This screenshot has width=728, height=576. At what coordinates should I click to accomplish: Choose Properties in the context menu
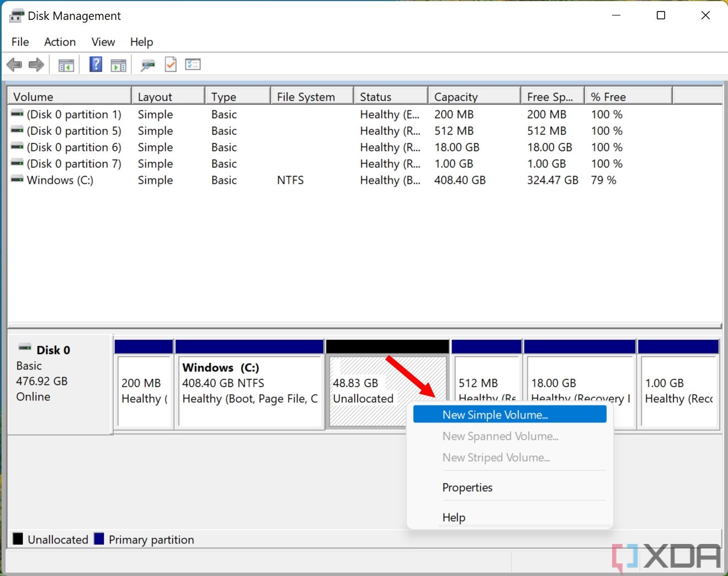coord(467,488)
